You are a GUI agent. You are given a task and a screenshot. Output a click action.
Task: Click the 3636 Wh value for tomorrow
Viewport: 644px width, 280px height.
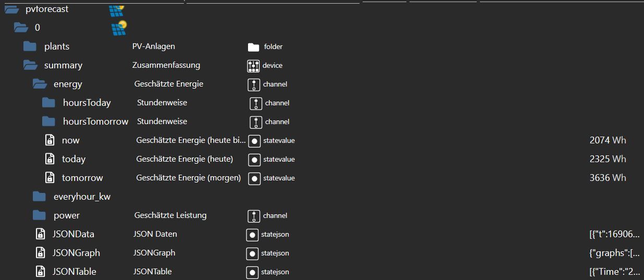coord(608,178)
